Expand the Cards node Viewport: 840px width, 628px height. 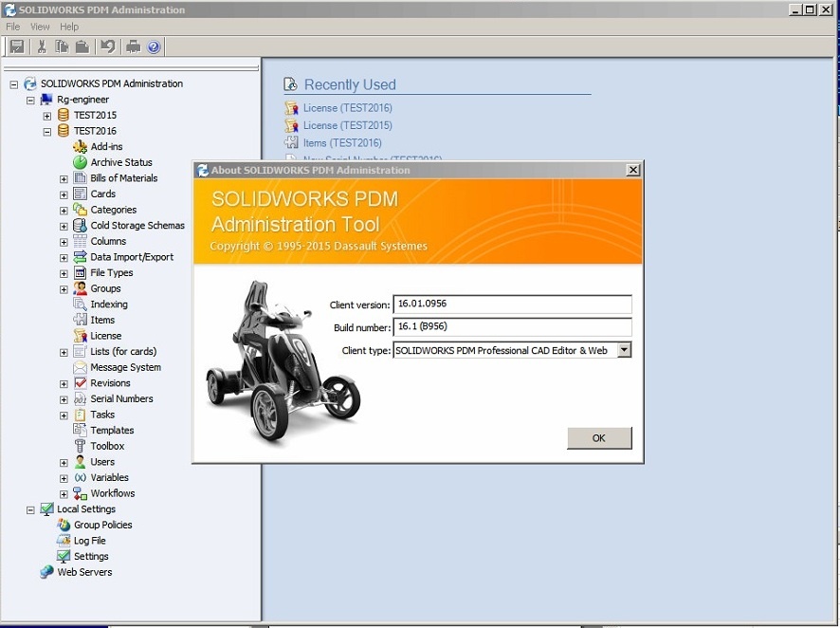(x=64, y=194)
